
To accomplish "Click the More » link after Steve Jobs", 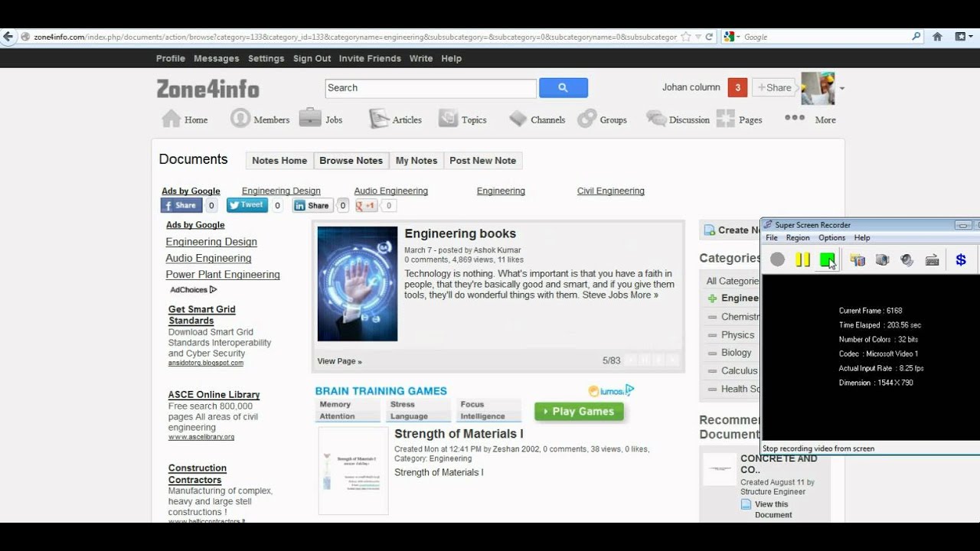I will point(644,295).
